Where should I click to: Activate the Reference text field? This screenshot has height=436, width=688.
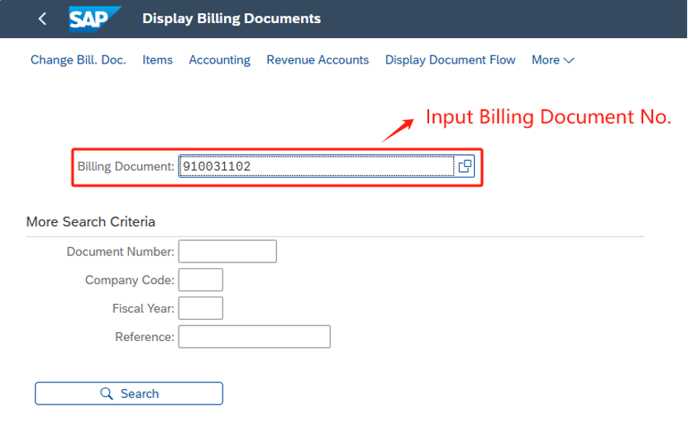pos(254,337)
